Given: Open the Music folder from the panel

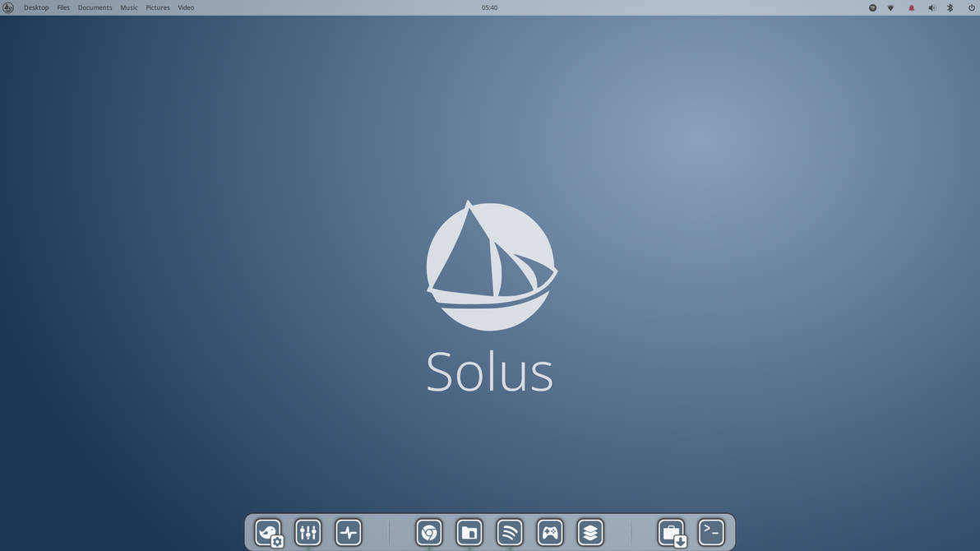Looking at the screenshot, I should click(128, 7).
